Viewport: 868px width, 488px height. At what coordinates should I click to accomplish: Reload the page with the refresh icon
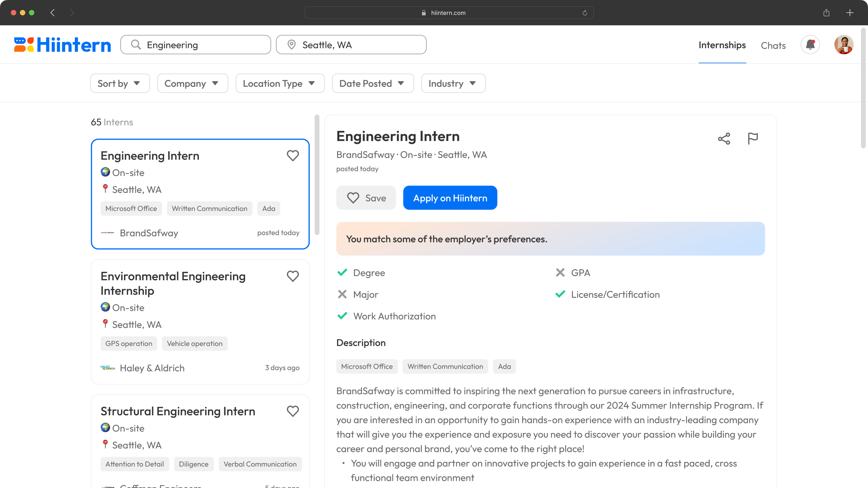click(x=585, y=13)
